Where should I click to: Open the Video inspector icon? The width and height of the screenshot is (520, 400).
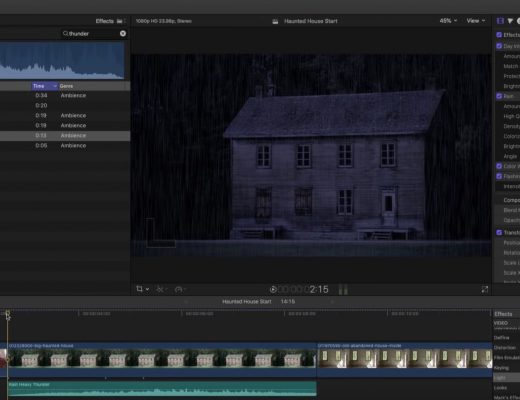500,21
